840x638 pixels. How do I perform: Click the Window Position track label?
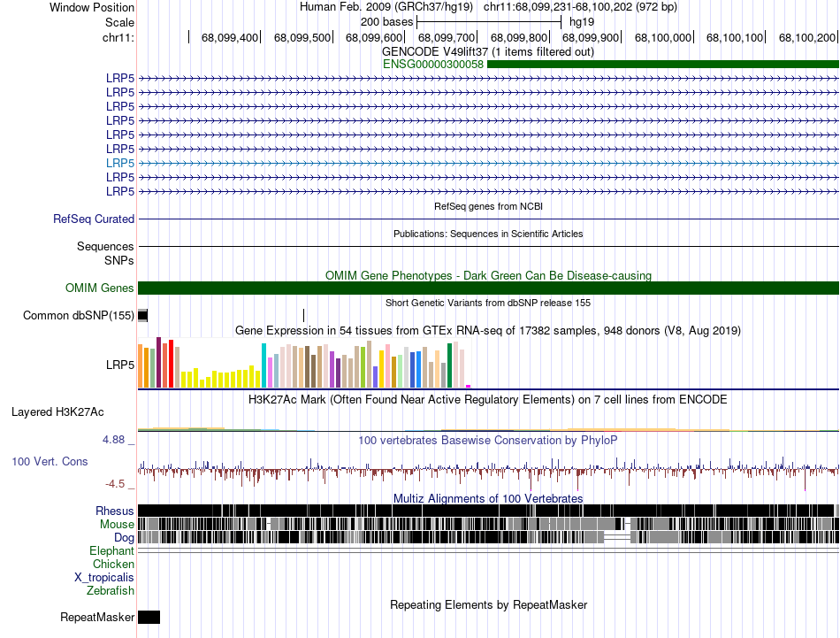(x=92, y=7)
